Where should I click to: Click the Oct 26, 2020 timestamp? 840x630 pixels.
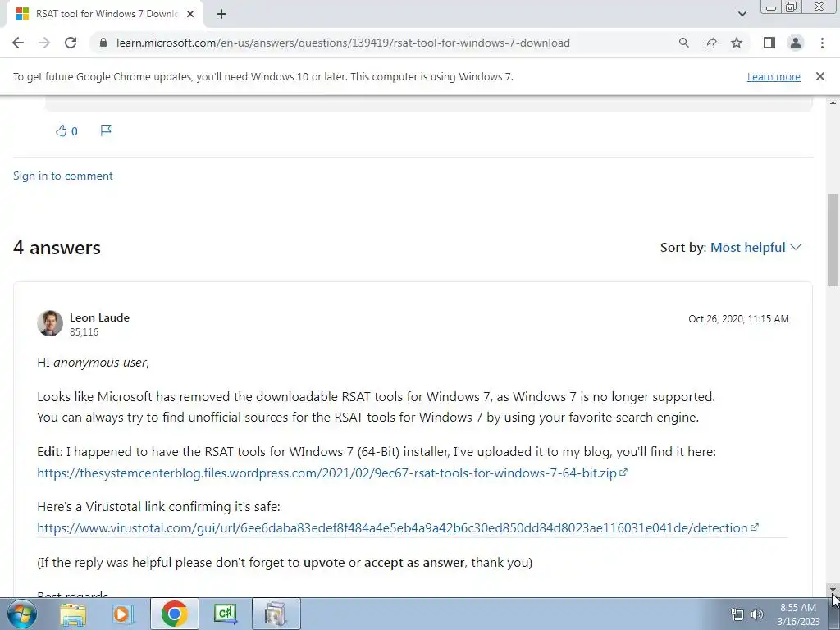(x=738, y=319)
